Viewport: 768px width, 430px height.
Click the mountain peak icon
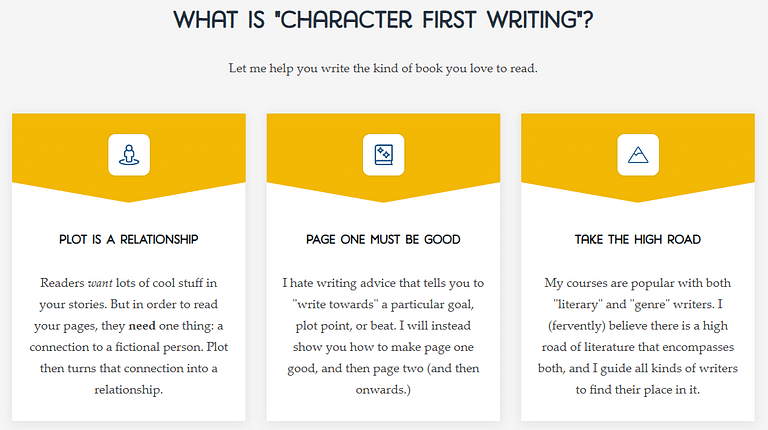point(638,155)
